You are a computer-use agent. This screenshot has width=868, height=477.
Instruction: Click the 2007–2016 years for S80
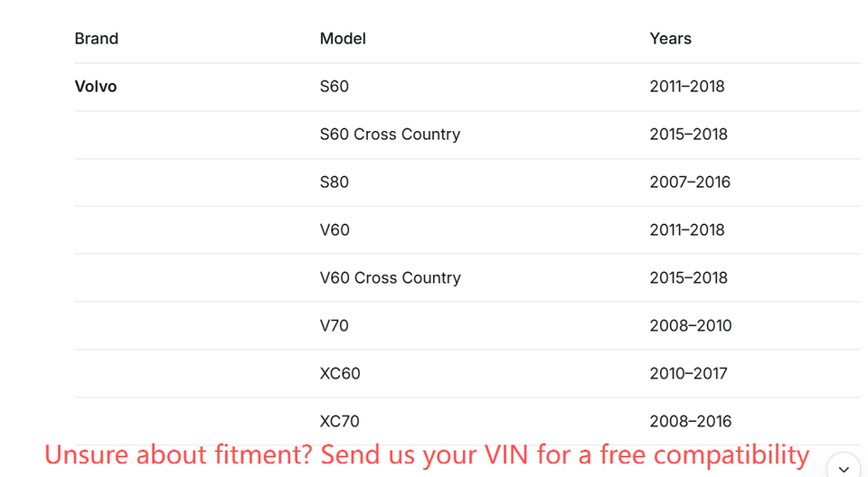[690, 182]
